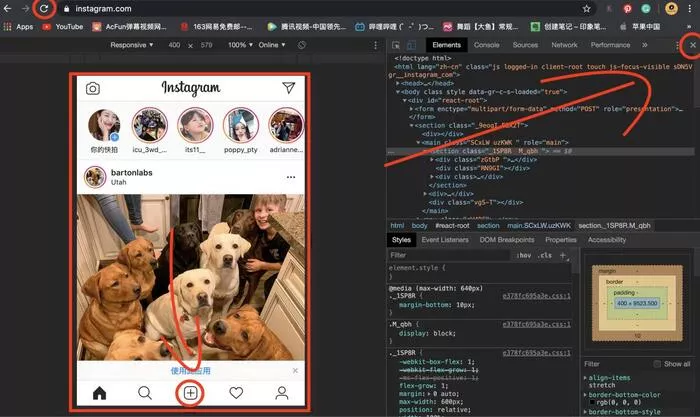Open the Online throttling dropdown
700x417 pixels.
(x=272, y=45)
